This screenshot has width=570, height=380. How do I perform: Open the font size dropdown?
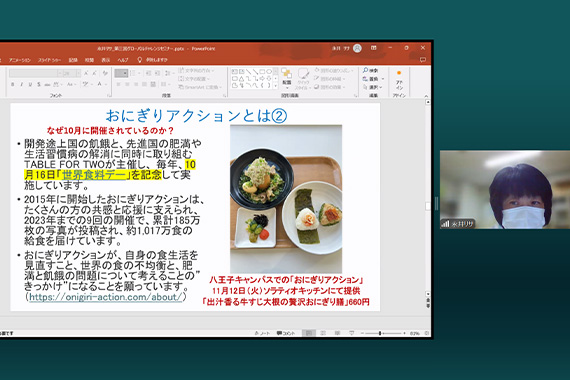(78, 73)
